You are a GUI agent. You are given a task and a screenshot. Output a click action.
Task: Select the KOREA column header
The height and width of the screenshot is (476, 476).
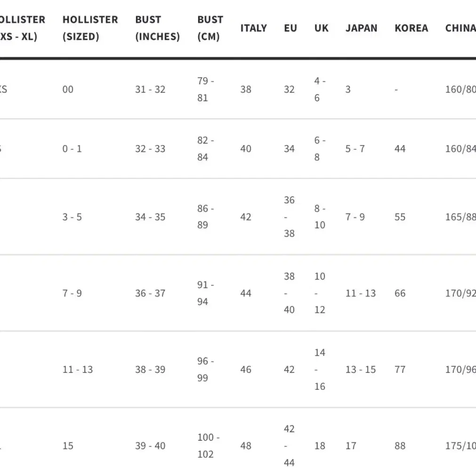coord(411,28)
